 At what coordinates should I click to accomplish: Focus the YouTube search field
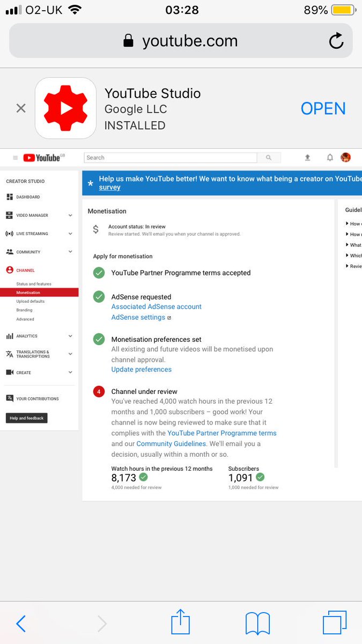171,158
